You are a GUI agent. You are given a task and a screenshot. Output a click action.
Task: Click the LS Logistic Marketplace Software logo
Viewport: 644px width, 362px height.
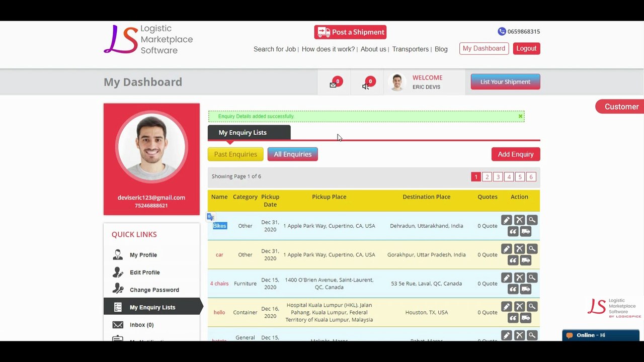coord(148,39)
